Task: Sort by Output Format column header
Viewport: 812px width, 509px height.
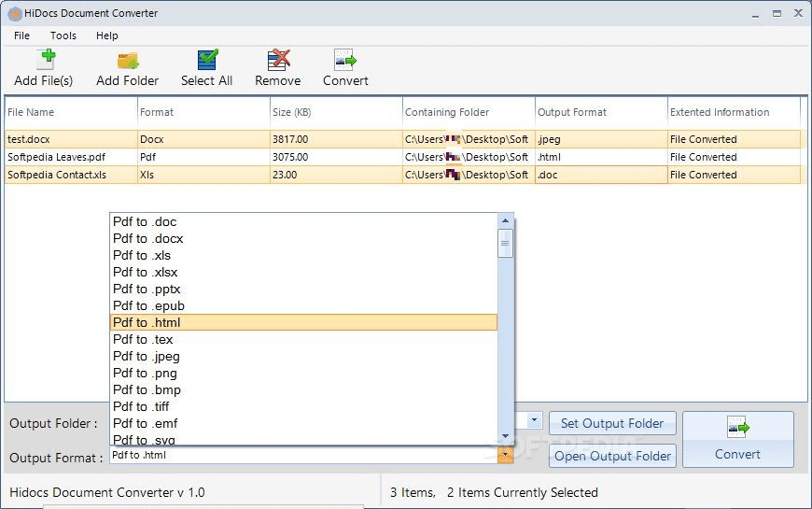Action: coord(601,112)
